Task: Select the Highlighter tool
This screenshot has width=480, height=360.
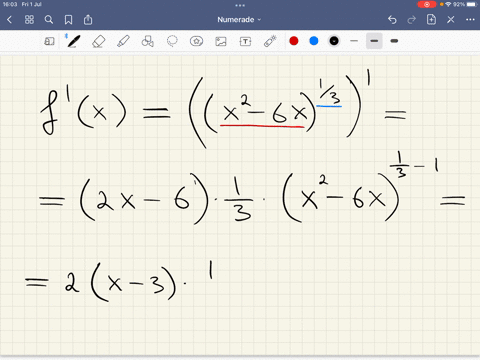Action: click(123, 41)
